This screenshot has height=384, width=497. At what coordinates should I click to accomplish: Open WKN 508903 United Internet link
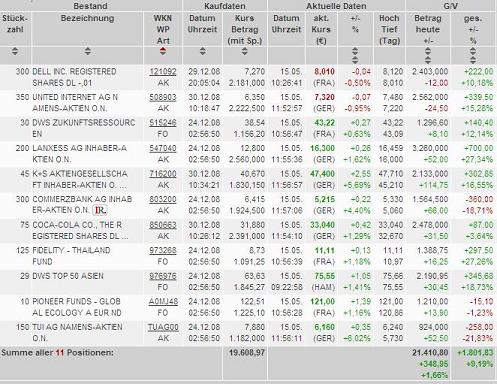click(x=163, y=97)
